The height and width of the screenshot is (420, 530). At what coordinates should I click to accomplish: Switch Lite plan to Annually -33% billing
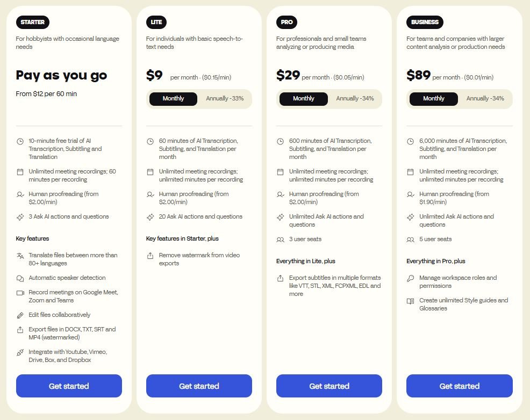224,99
